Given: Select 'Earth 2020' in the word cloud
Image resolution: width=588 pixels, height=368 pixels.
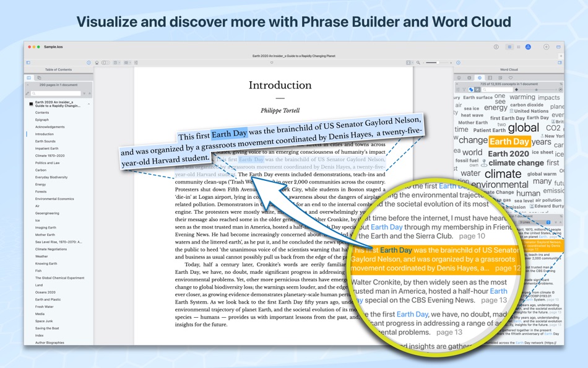Looking at the screenshot, I should 509,154.
